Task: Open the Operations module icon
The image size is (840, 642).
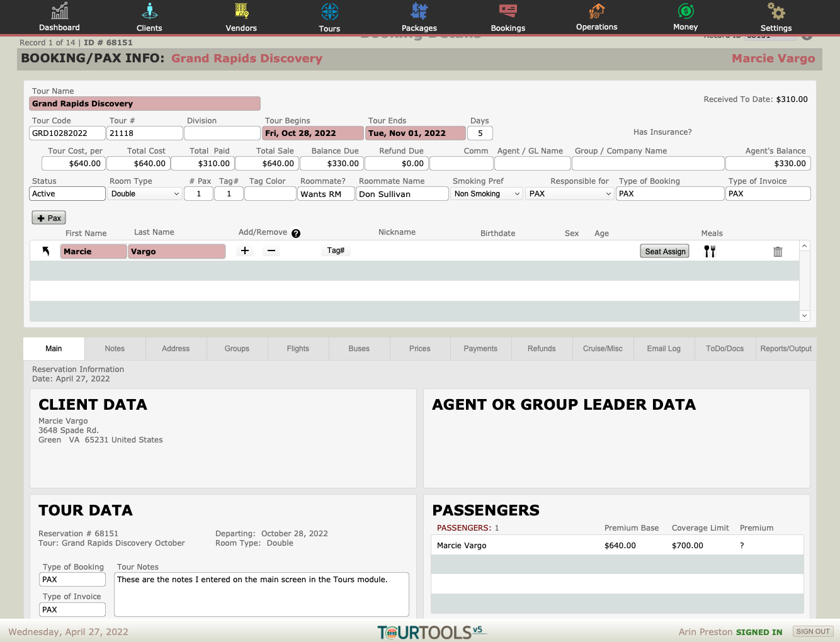Action: [x=596, y=11]
